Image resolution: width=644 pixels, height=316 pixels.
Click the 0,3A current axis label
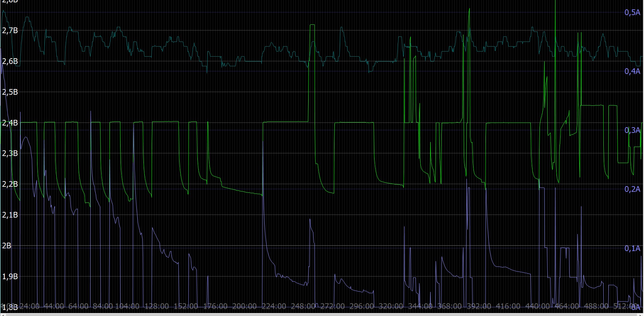tap(632, 130)
